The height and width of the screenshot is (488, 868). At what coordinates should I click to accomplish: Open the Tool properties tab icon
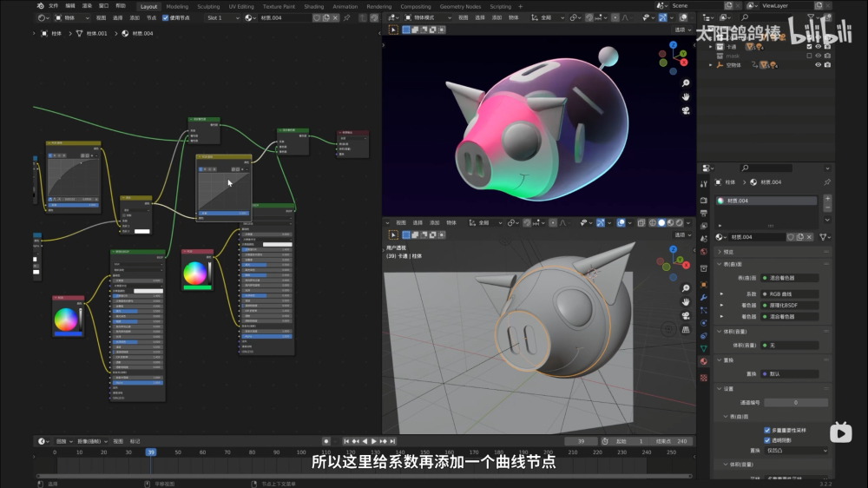coord(704,184)
